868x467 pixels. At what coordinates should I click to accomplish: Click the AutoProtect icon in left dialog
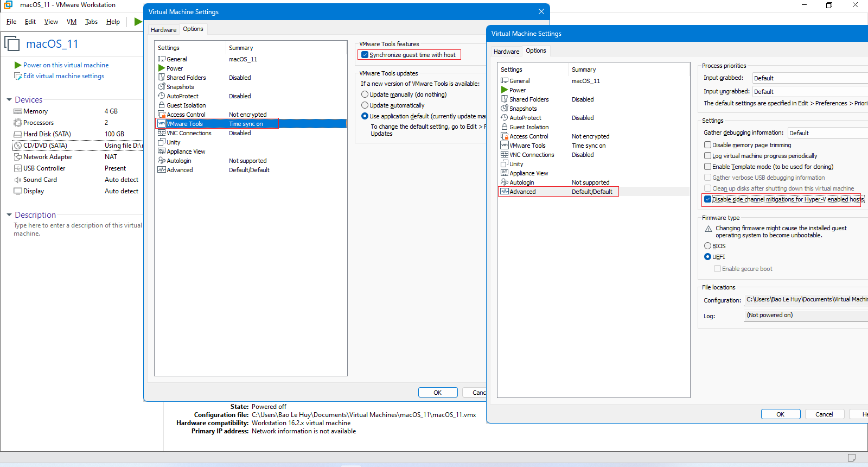coord(162,96)
